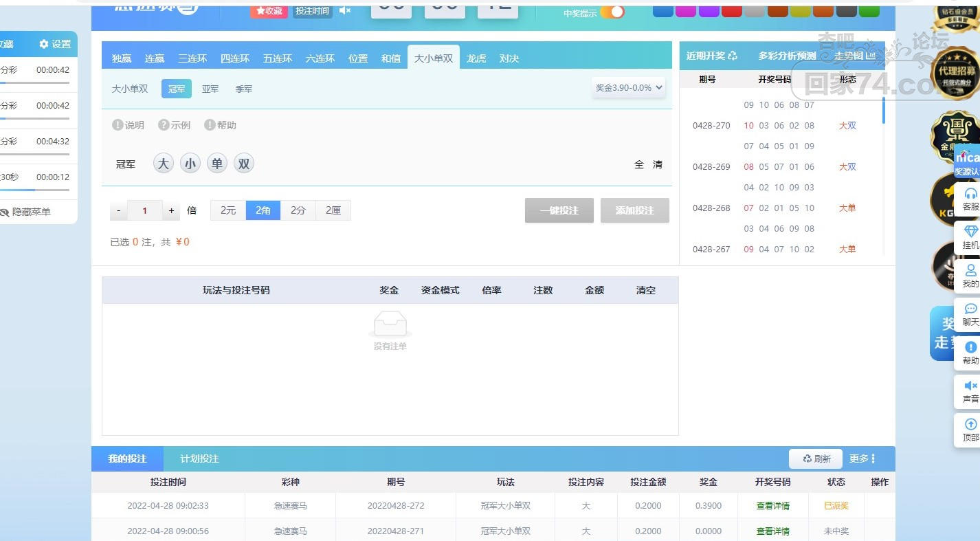Select the 大 bet ball

[163, 164]
